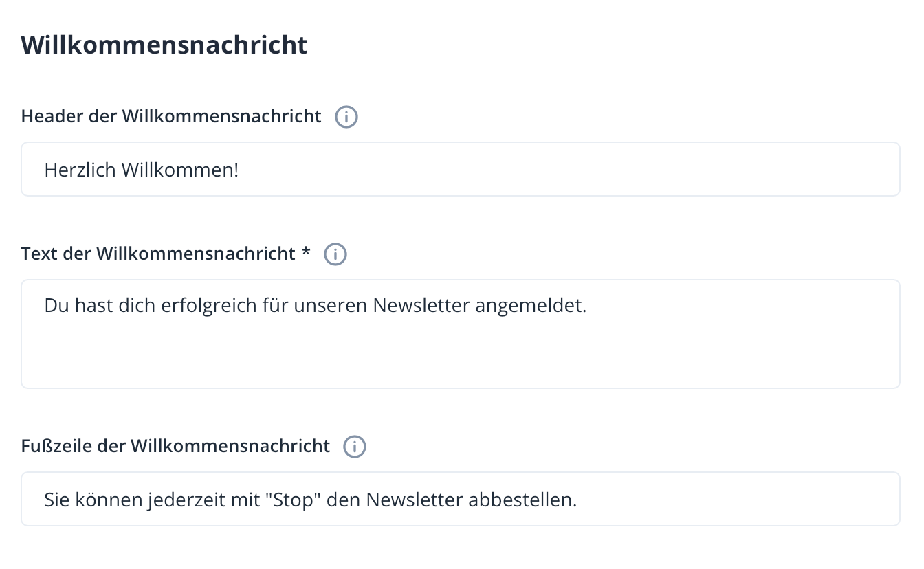
Task: Show info icon beside Text der Willkommensnachricht
Action: click(335, 254)
